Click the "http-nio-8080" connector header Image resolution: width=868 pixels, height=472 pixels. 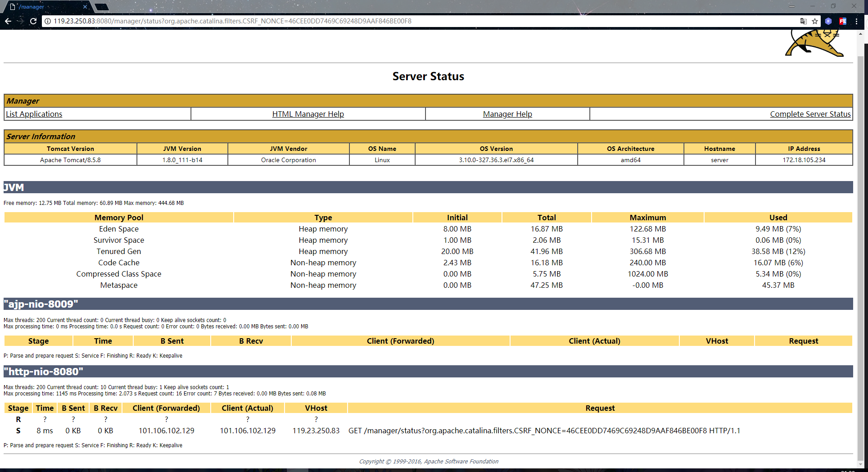[428, 372]
